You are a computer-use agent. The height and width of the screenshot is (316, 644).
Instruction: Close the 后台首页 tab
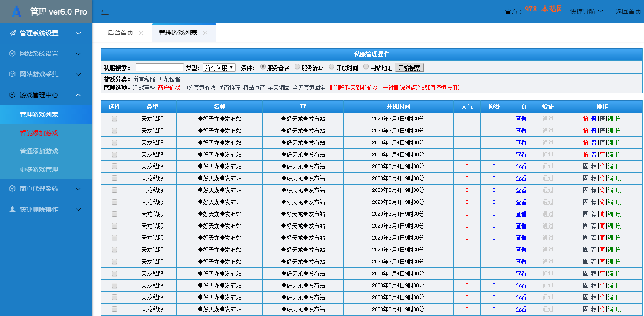point(141,33)
